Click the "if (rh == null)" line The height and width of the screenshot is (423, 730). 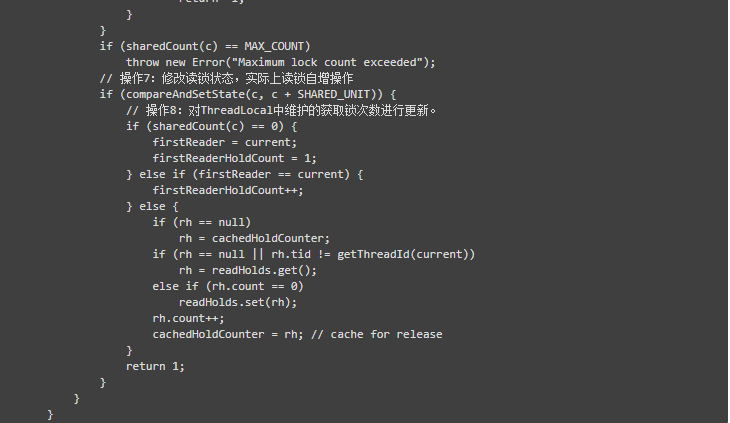pyautogui.click(x=202, y=222)
